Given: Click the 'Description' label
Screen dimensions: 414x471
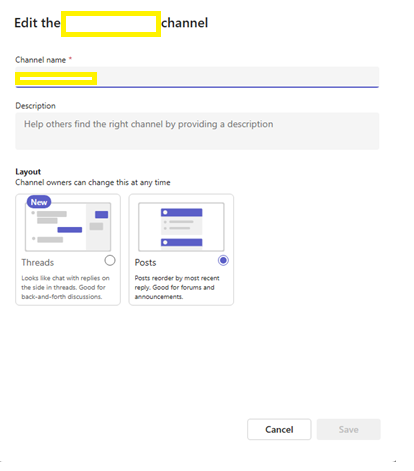Looking at the screenshot, I should click(35, 106).
